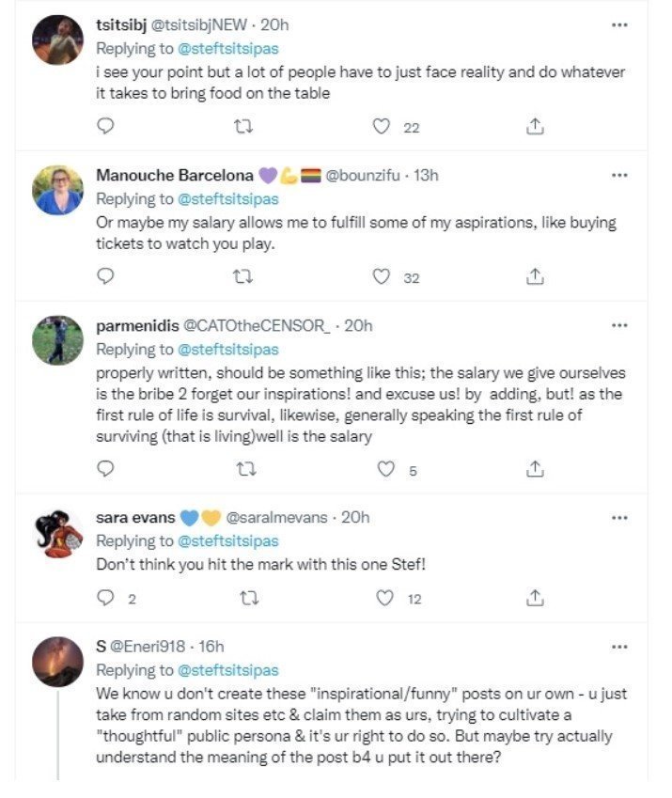This screenshot has width=672, height=798.
Task: Reply to sara evans' tweet
Action: point(105,598)
